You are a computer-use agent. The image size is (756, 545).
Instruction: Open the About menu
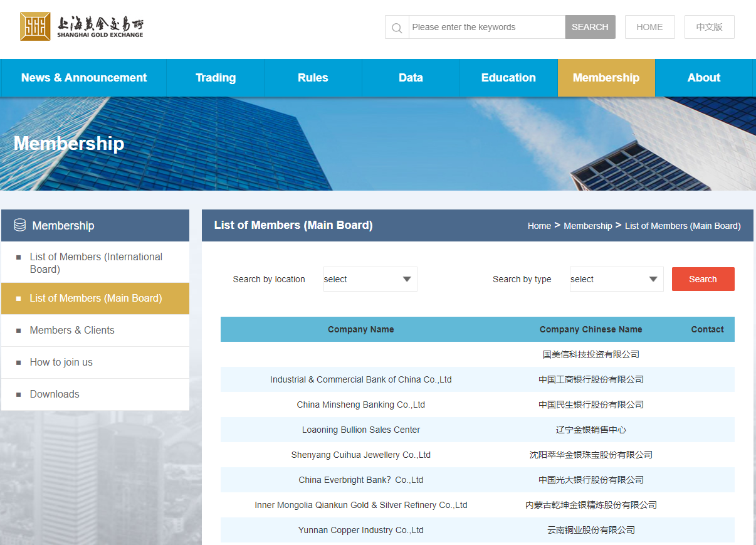tap(704, 78)
